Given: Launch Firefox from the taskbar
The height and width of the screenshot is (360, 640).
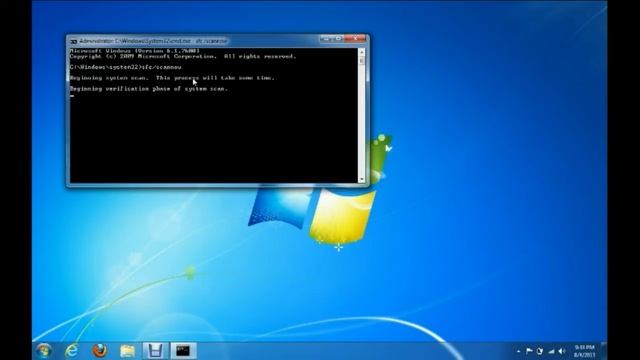Looking at the screenshot, I should pyautogui.click(x=100, y=351).
